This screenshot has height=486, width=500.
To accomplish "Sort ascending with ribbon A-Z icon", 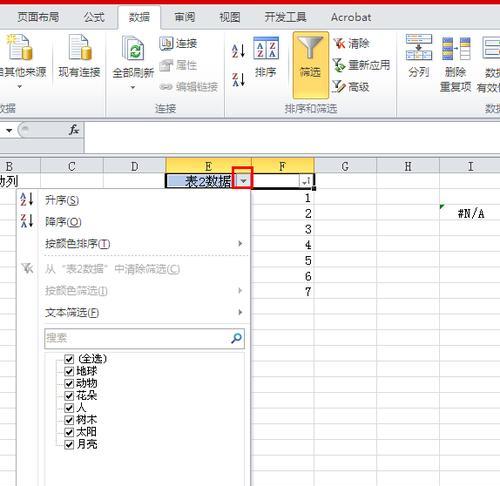I will [x=239, y=51].
